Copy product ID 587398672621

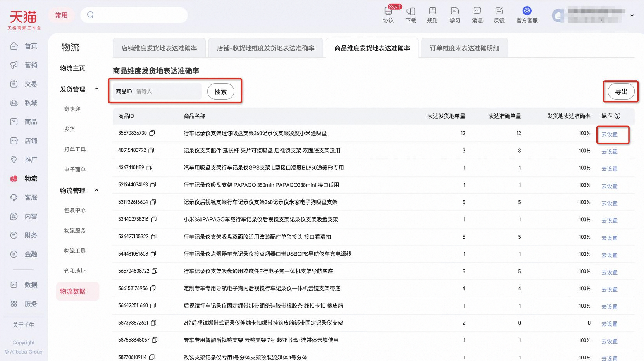(154, 323)
